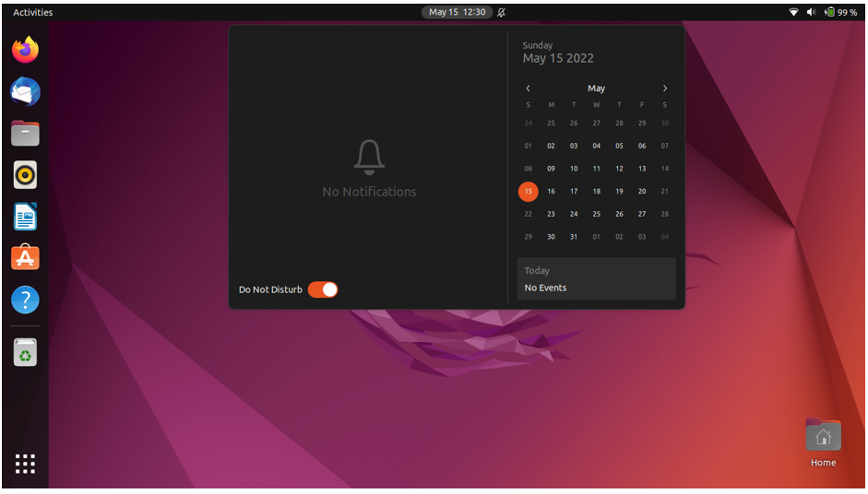Open LibreOffice Writer from the dock
This screenshot has height=494, width=868.
[x=26, y=217]
